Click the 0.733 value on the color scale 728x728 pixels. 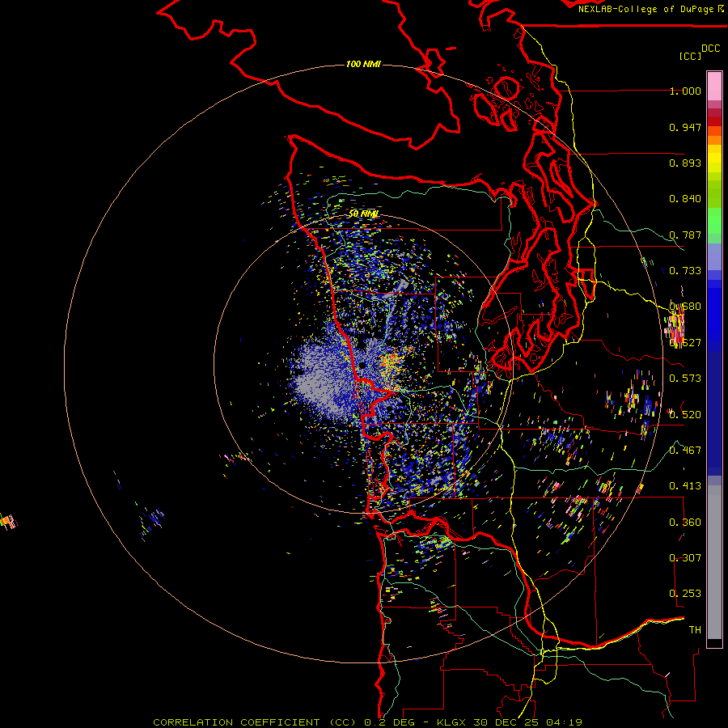coord(685,271)
